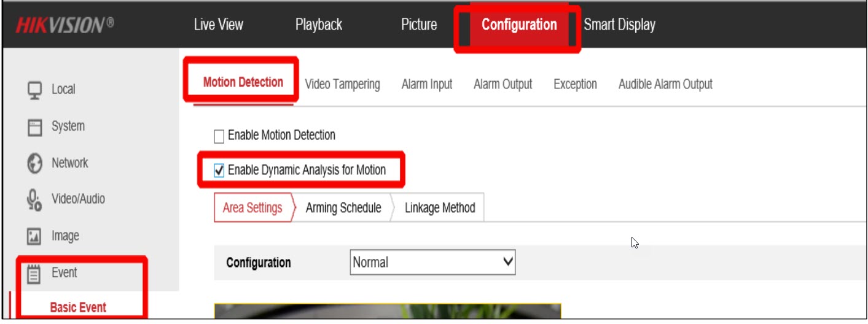The height and width of the screenshot is (324, 868).
Task: Click the camera preview area thumbnail
Action: coord(387,311)
